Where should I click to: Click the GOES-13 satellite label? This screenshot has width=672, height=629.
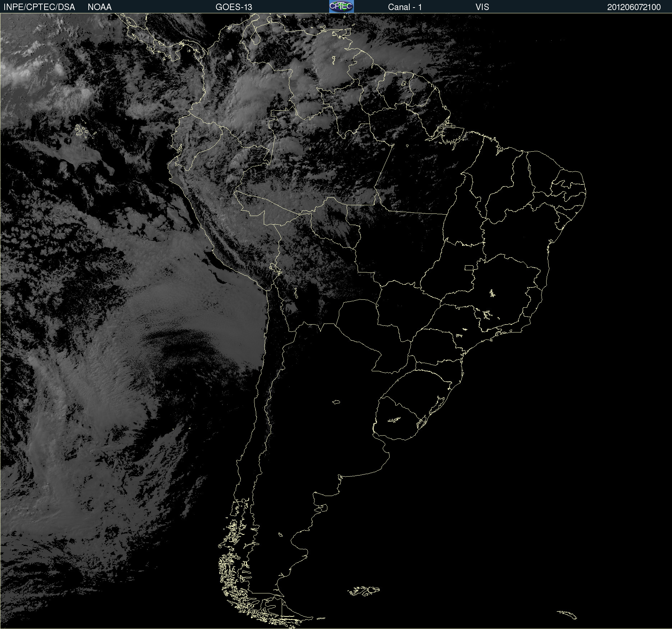pyautogui.click(x=234, y=7)
